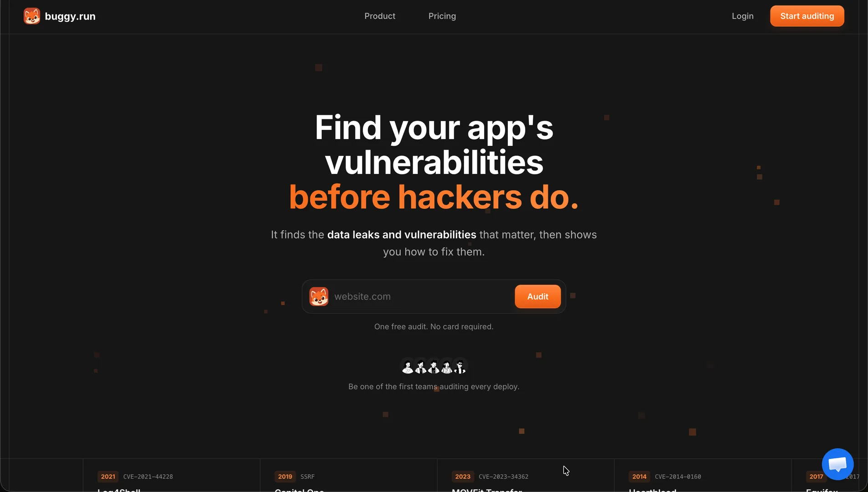Click the 2017 year badge
The height and width of the screenshot is (492, 868).
tap(816, 477)
